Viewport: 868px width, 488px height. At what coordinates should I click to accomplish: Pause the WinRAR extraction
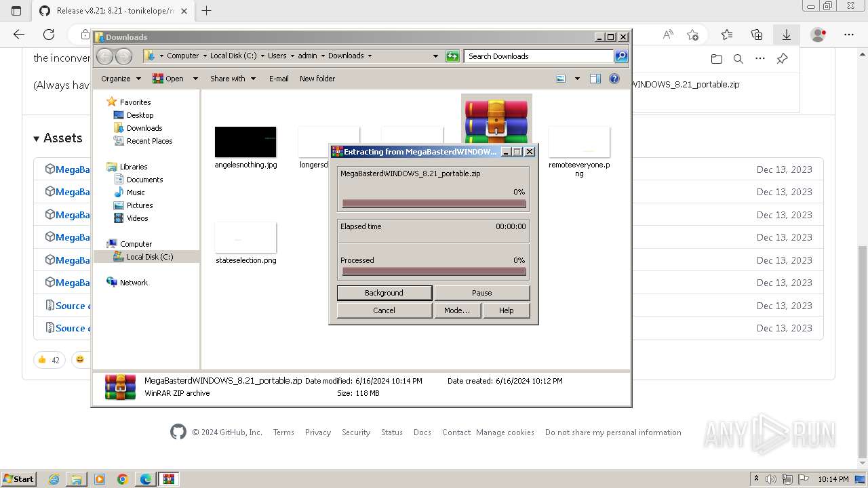click(x=481, y=293)
